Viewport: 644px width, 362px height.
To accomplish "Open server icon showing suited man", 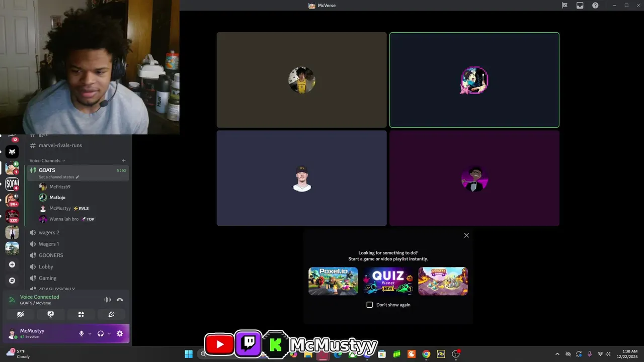I will 12,232.
